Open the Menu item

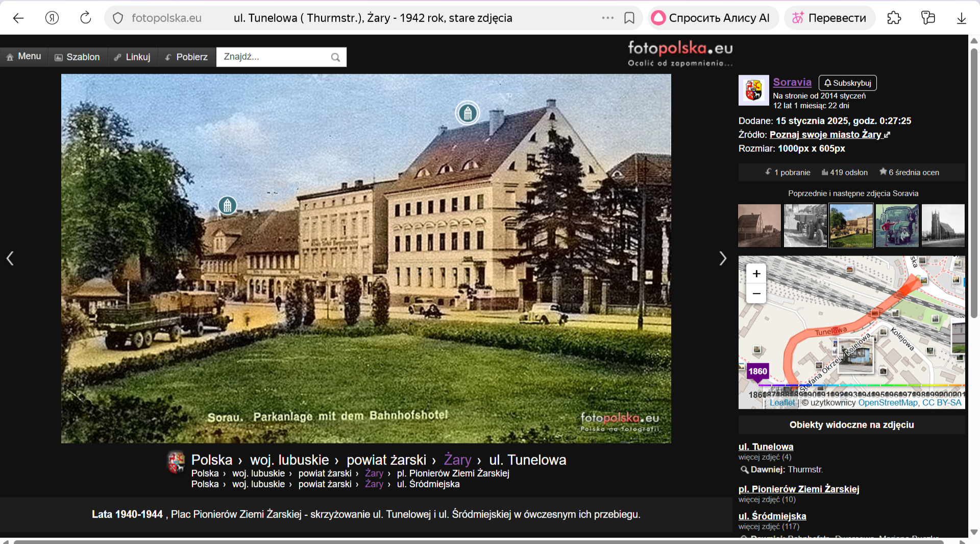point(24,57)
